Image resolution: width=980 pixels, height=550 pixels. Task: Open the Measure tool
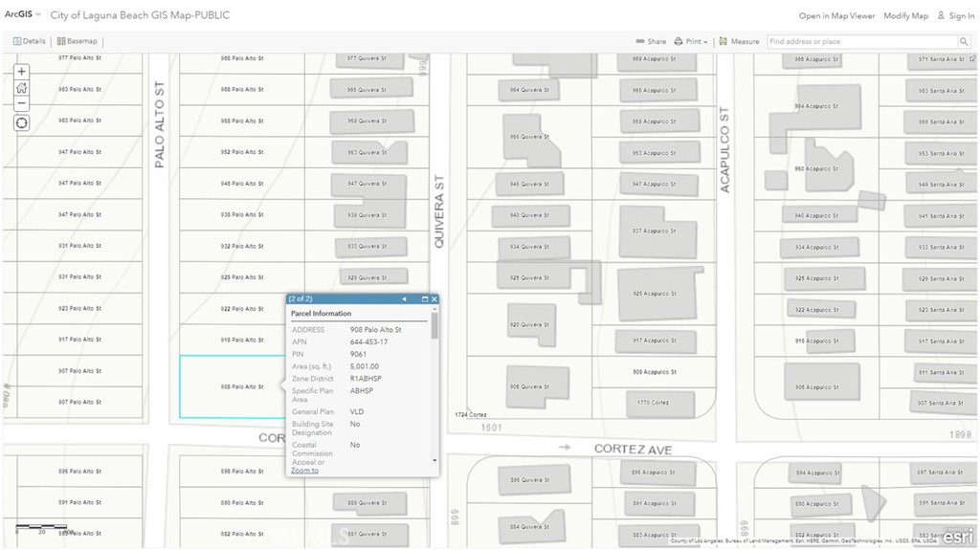(x=739, y=42)
